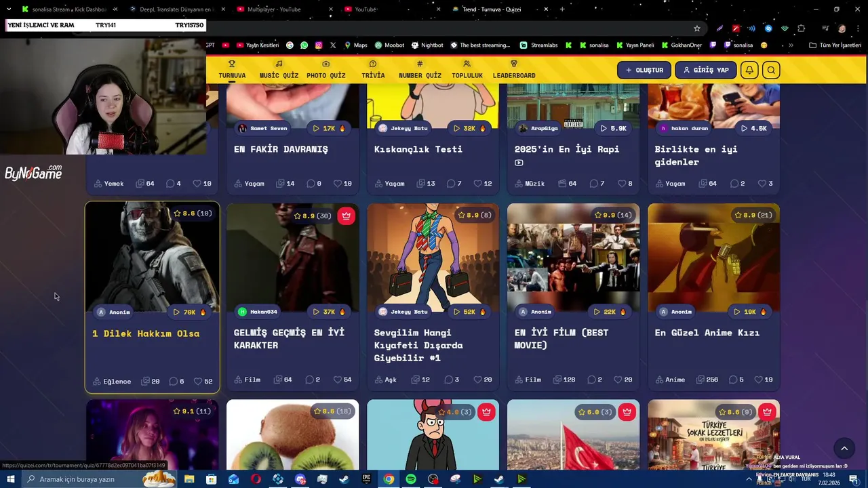Click play count 5.9K on 2025'in En İyi Rapi
The height and width of the screenshot is (488, 868).
coord(613,128)
